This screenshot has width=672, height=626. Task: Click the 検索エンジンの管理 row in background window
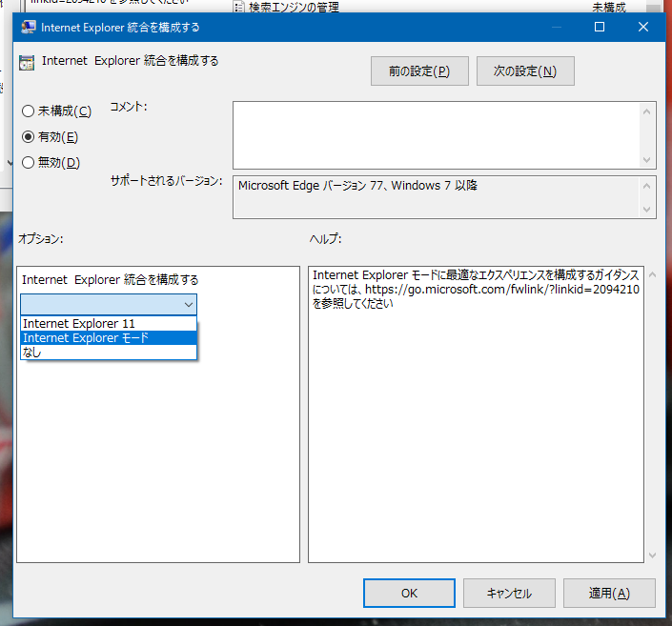pyautogui.click(x=294, y=7)
